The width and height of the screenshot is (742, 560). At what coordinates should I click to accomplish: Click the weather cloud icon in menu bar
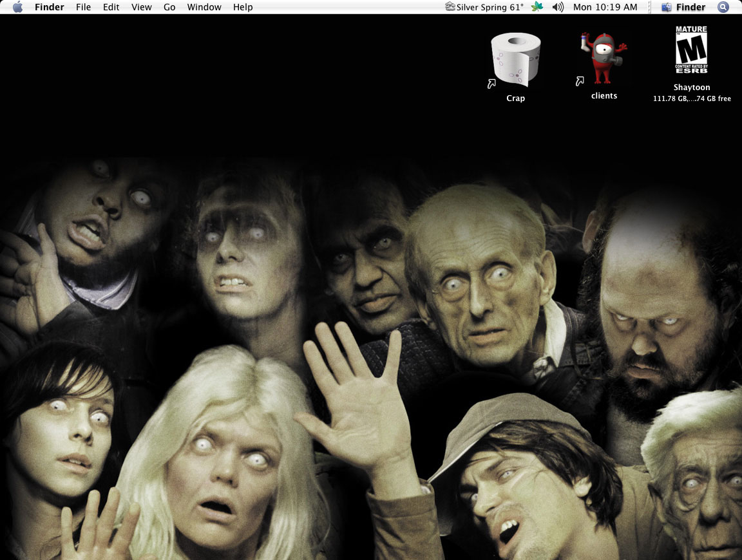click(x=450, y=7)
